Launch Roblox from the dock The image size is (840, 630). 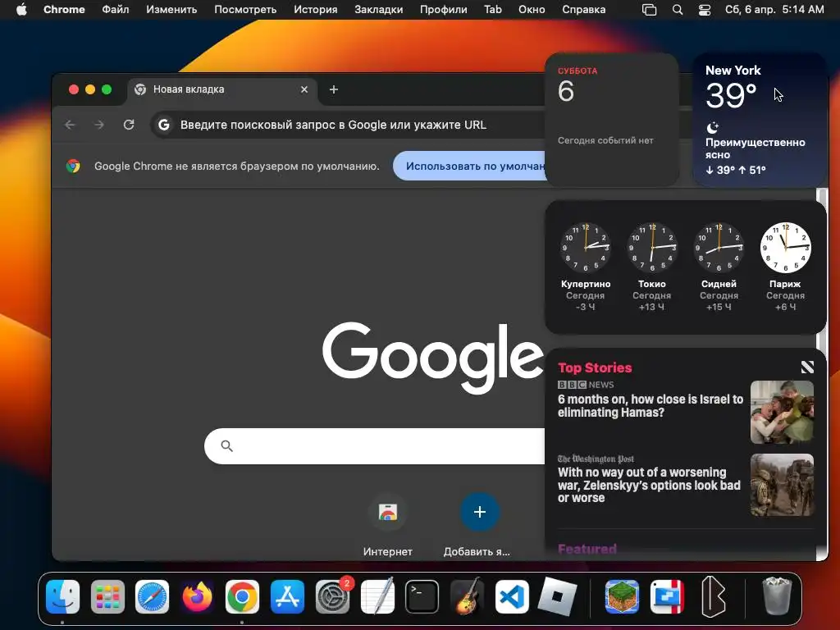[x=557, y=596]
